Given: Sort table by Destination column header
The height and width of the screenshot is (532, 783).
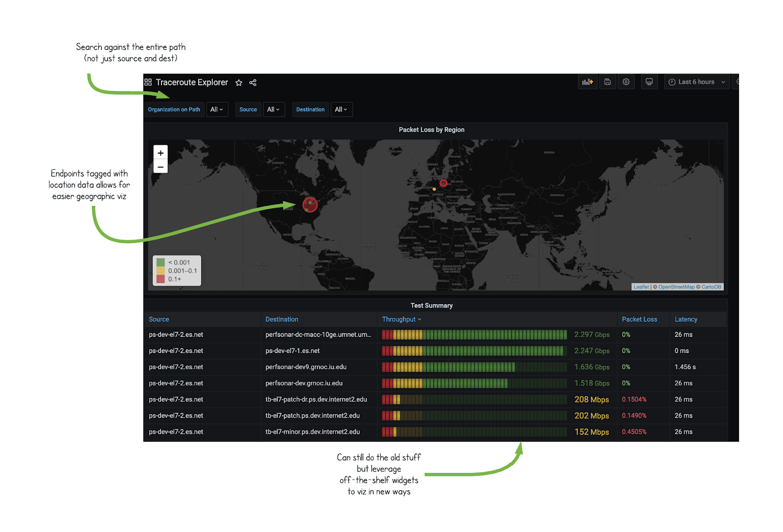Looking at the screenshot, I should 282,319.
